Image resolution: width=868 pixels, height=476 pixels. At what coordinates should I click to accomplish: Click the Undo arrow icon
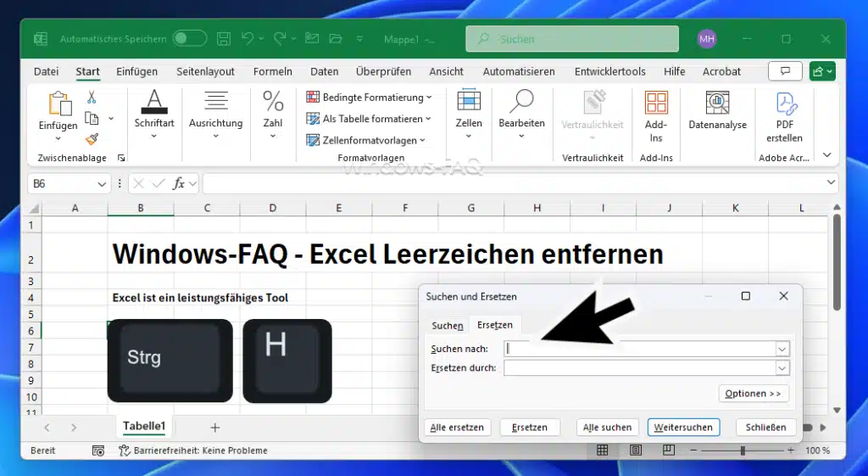[x=248, y=39]
